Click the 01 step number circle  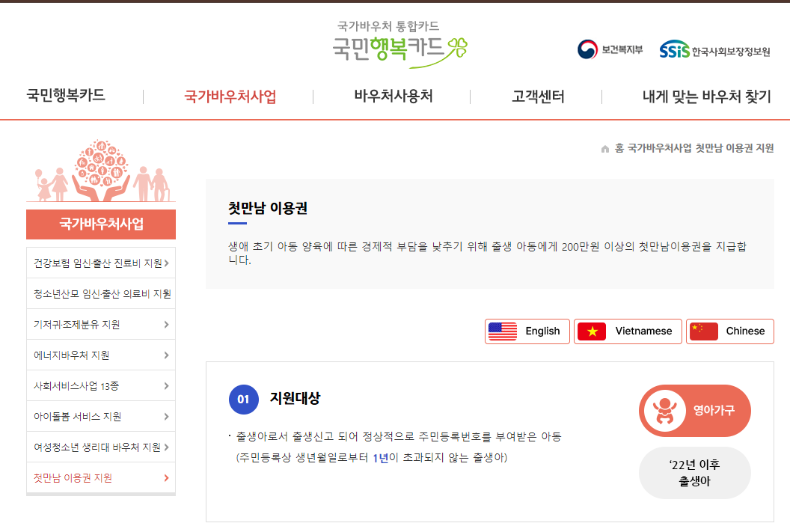click(x=244, y=400)
